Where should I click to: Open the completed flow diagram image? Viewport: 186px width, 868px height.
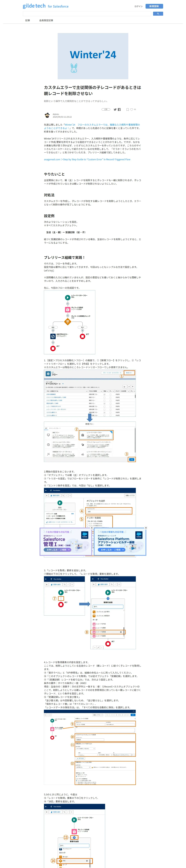[x=70, y=322]
